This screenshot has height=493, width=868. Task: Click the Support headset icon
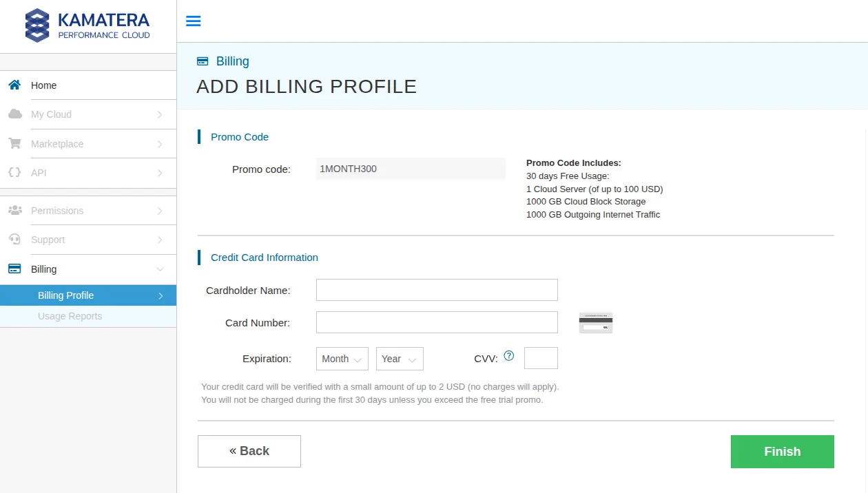(x=14, y=239)
